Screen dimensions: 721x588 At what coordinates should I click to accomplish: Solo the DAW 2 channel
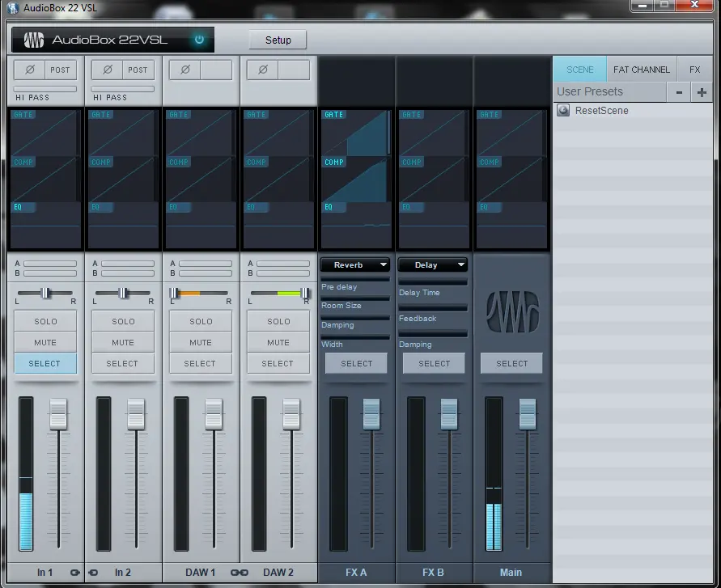tap(278, 321)
